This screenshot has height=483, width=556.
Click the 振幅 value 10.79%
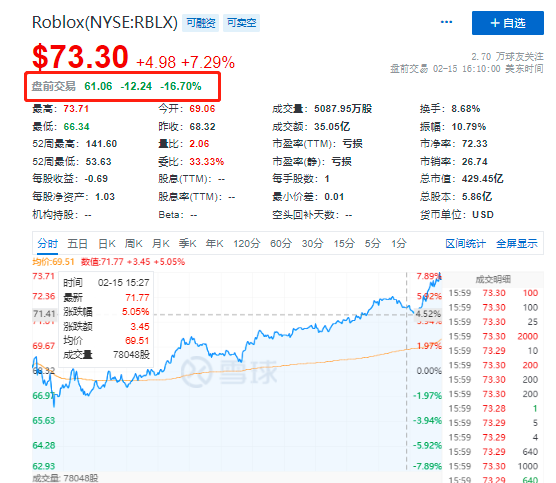468,127
